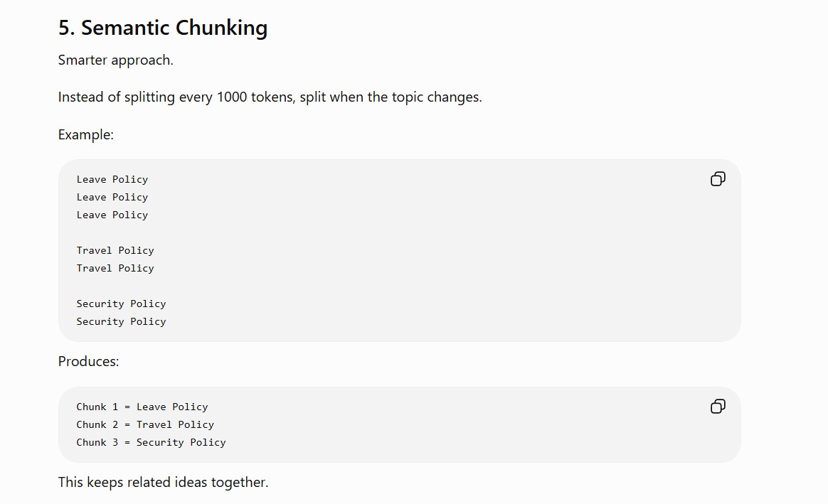Click the "Example:" label
The image size is (828, 504).
tap(85, 134)
